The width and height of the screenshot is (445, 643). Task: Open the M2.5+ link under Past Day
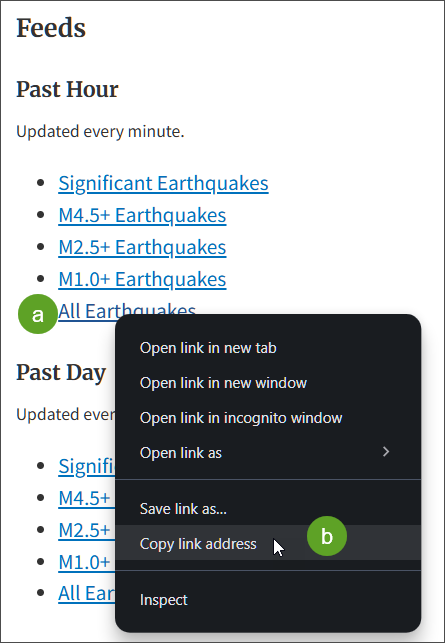tap(87, 530)
